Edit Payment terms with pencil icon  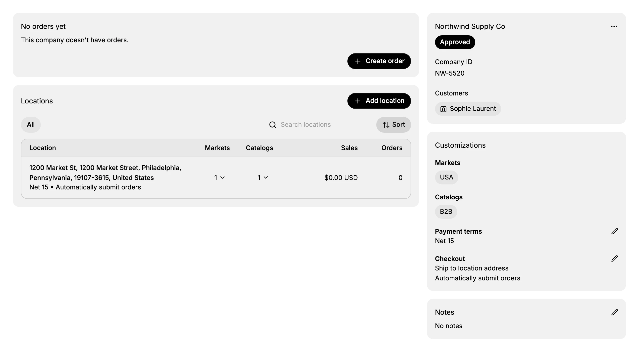pos(614,231)
